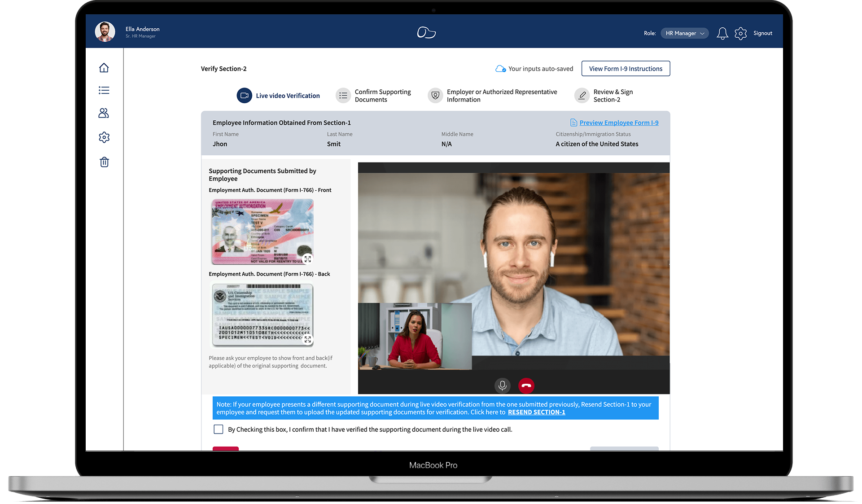Viewport: 862px width, 504px height.
Task: Mute the microphone in the video call
Action: click(x=502, y=385)
